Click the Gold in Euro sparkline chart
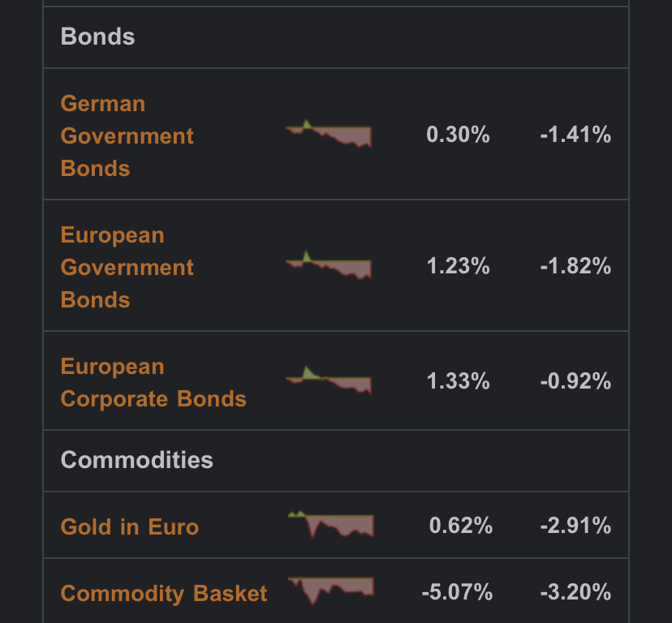The height and width of the screenshot is (623, 672). tap(331, 525)
